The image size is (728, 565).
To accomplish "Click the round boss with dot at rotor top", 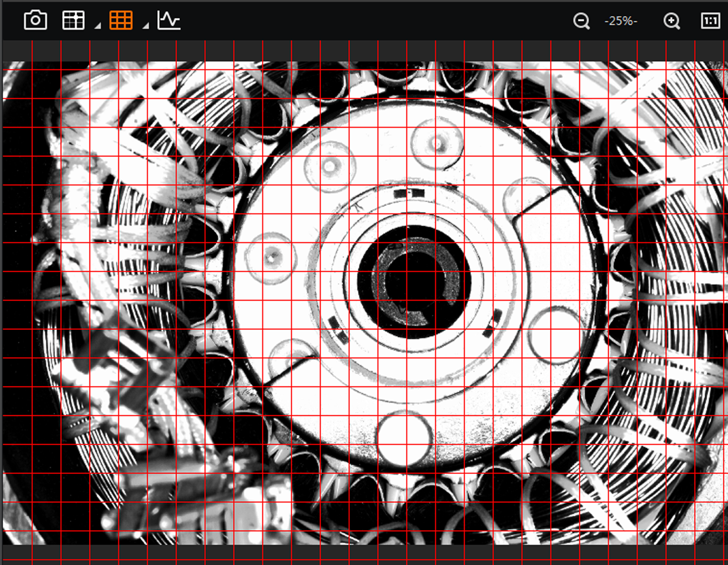I will tap(437, 143).
